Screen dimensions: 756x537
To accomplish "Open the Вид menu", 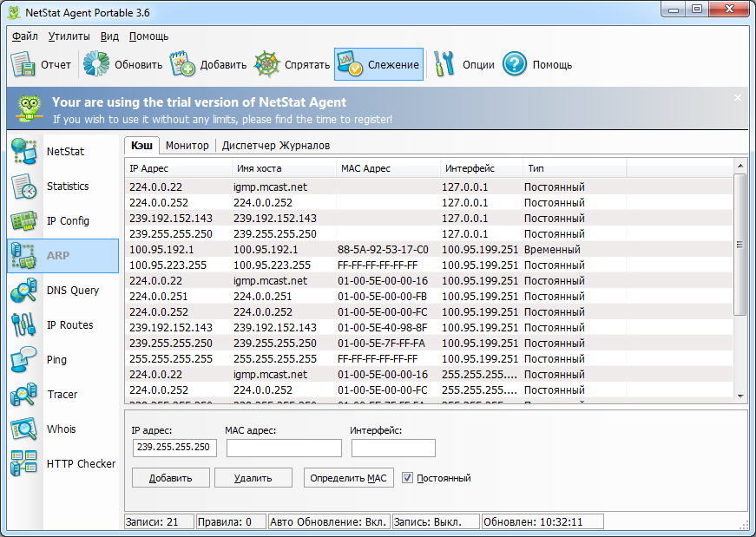I will pos(109,36).
